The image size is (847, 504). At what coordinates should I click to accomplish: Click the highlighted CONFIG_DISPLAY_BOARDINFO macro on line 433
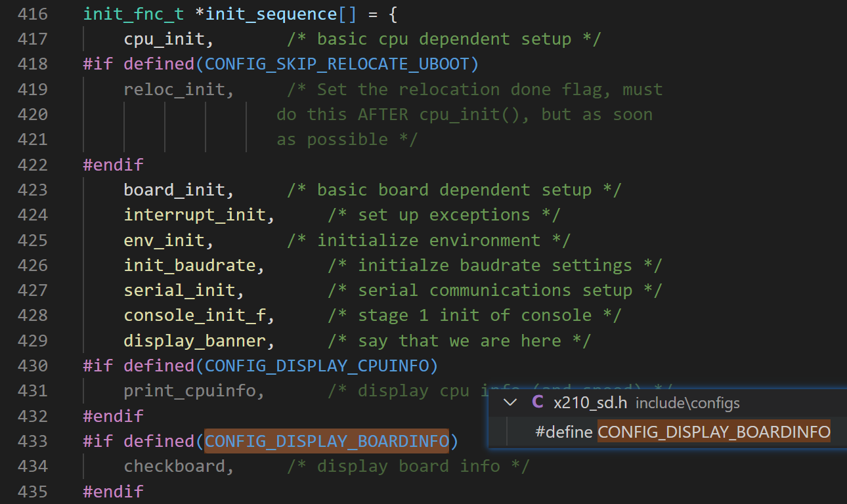click(327, 441)
